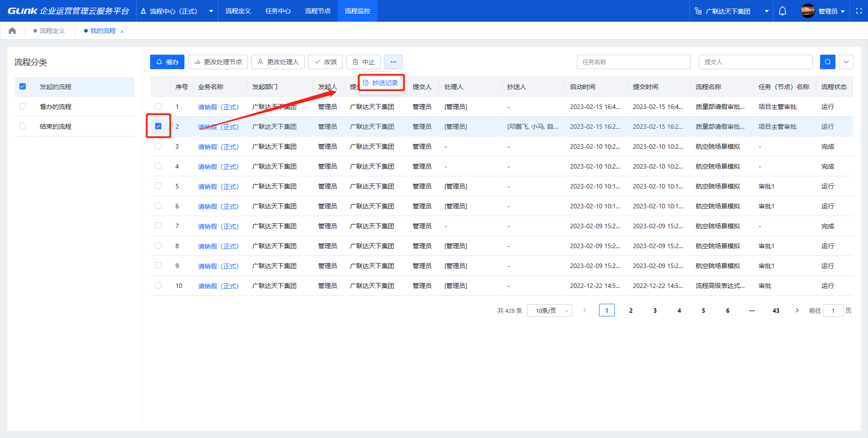
Task: Check the checkbox for row 1
Action: [x=158, y=106]
